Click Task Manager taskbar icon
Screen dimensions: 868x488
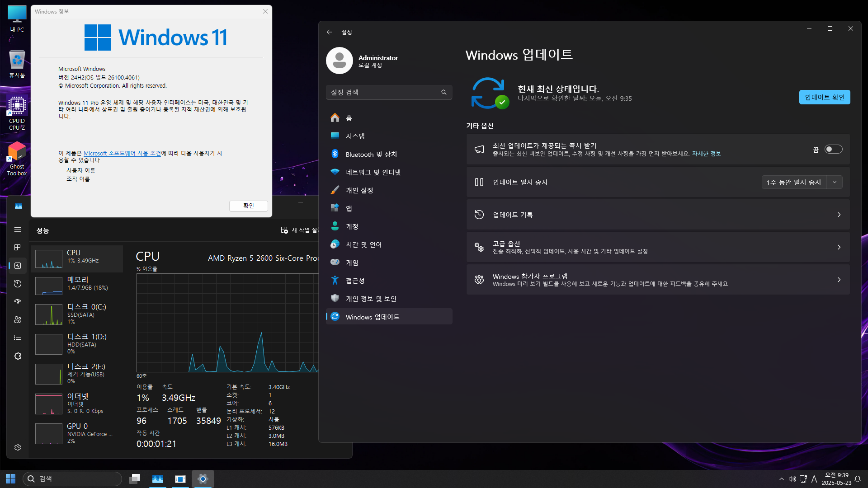(158, 479)
